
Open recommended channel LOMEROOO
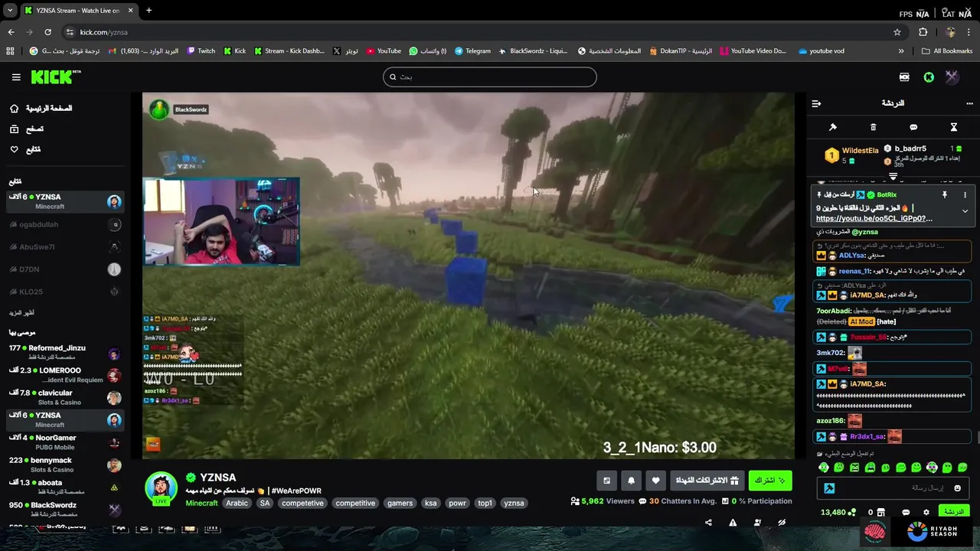tap(64, 375)
